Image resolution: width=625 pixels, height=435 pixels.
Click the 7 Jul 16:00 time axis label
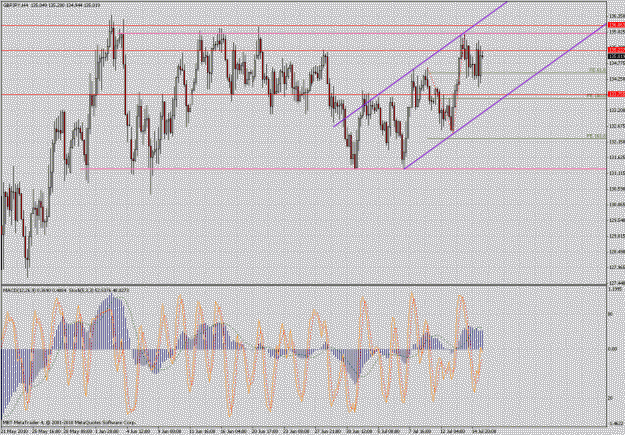(x=420, y=431)
